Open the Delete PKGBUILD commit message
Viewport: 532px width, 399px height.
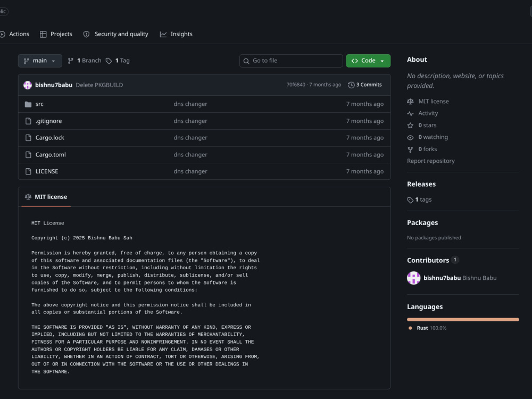[x=99, y=85]
